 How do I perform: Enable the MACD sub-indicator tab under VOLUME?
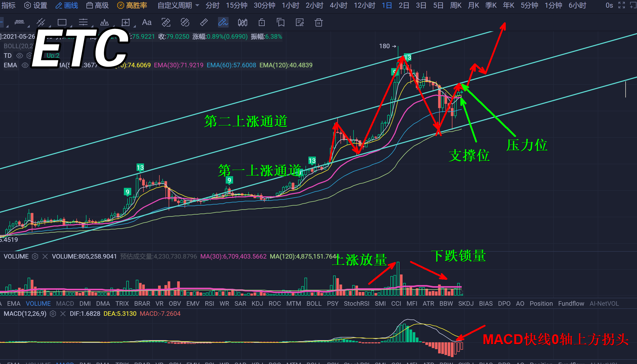pyautogui.click(x=65, y=304)
